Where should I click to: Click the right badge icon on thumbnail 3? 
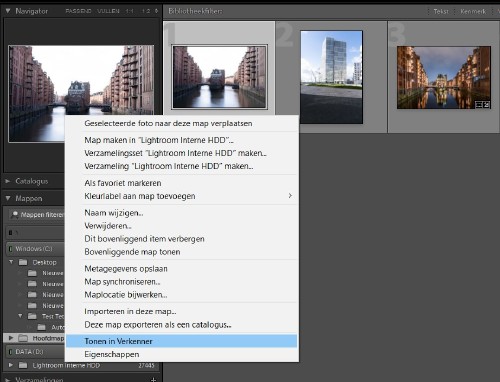click(486, 105)
